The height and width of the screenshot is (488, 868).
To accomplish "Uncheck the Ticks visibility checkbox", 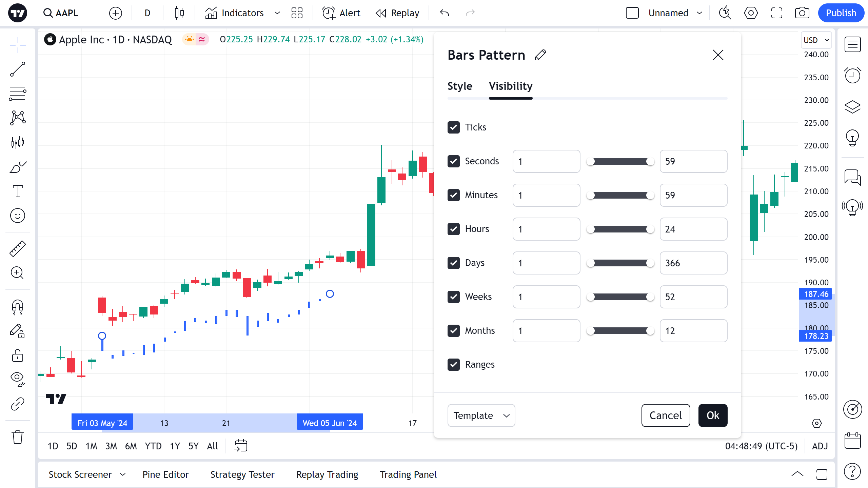I will (454, 127).
